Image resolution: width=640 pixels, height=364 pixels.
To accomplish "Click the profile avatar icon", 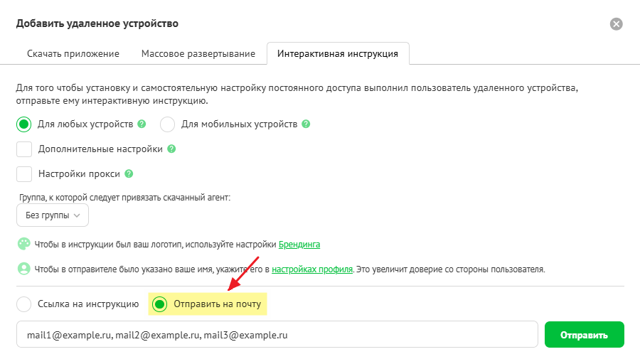I will click(24, 269).
